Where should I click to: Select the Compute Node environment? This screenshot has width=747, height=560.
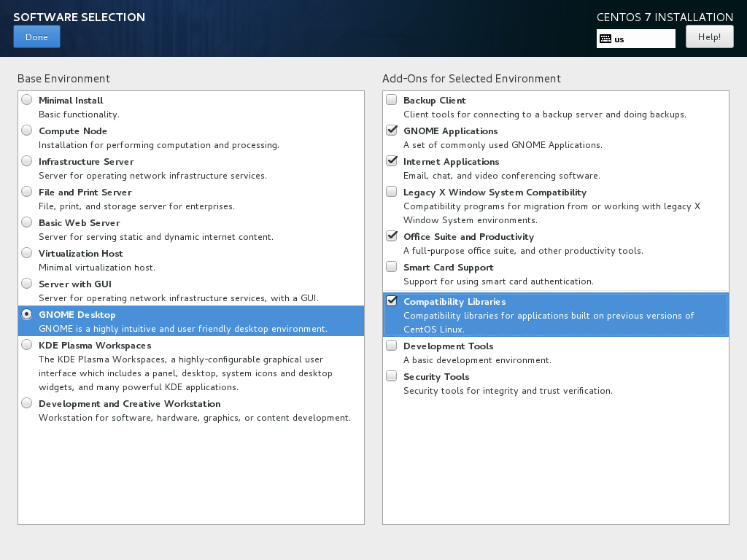(26, 130)
